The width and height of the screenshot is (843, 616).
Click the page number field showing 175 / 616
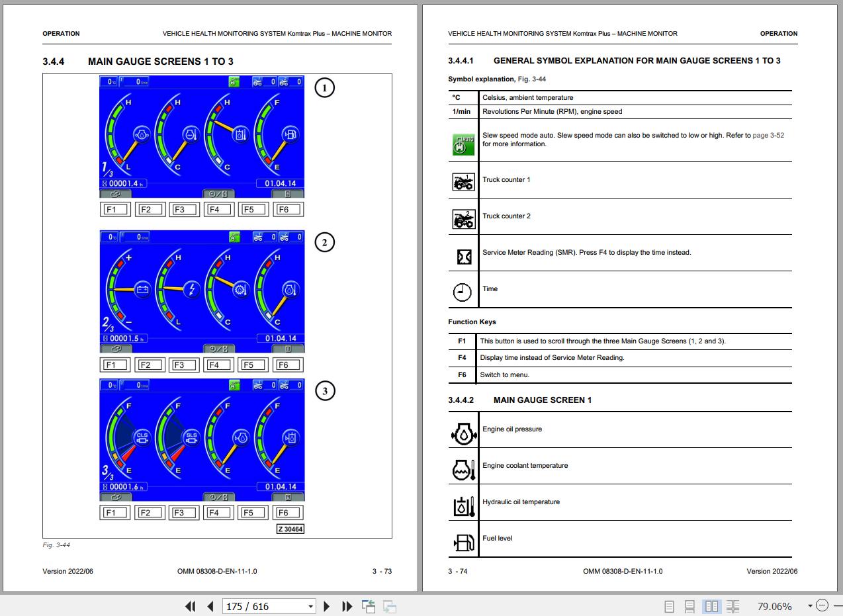click(x=263, y=606)
